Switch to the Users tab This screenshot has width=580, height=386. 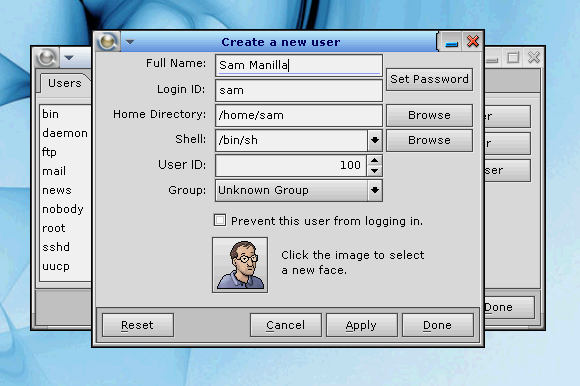click(x=65, y=83)
